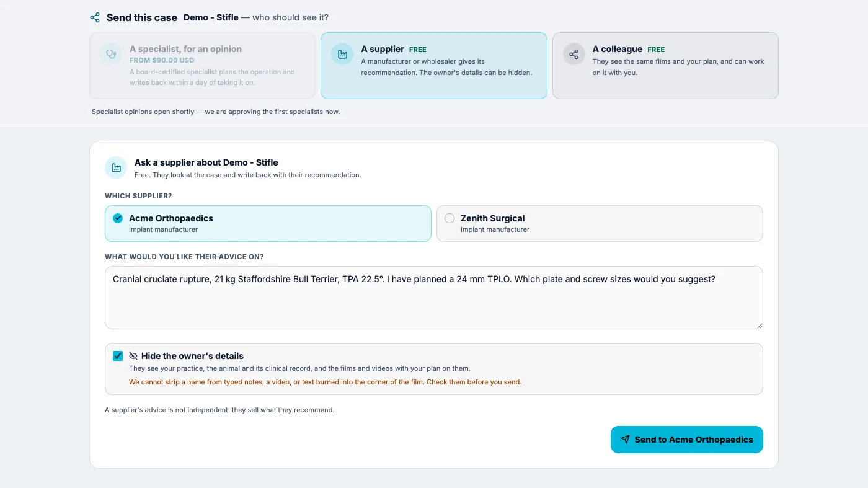Choose the A supplier sharing option
The height and width of the screenshot is (488, 868).
434,66
